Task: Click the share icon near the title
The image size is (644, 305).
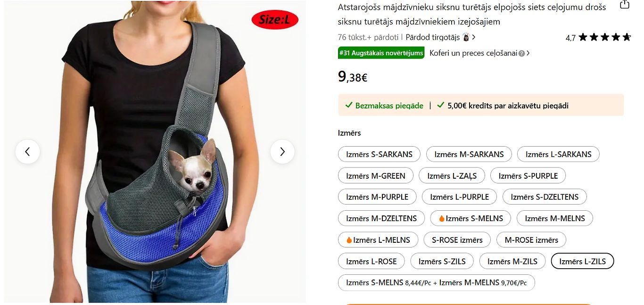Action: [624, 5]
